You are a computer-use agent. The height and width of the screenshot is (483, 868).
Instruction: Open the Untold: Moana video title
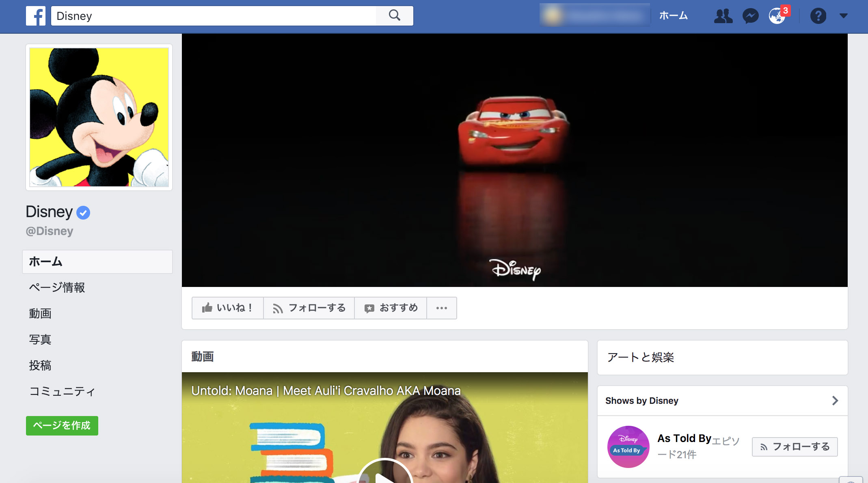click(326, 390)
